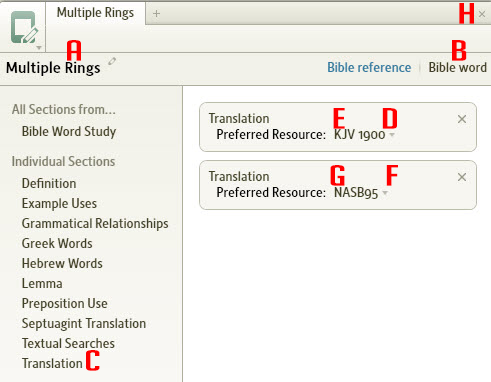Viewport: 491px width, 382px height.
Task: Switch to the Multiple Rings tab
Action: coord(95,13)
